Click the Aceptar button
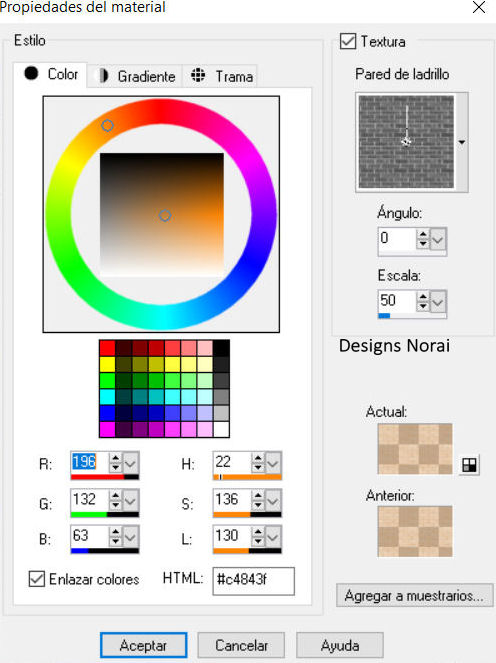 pyautogui.click(x=144, y=645)
